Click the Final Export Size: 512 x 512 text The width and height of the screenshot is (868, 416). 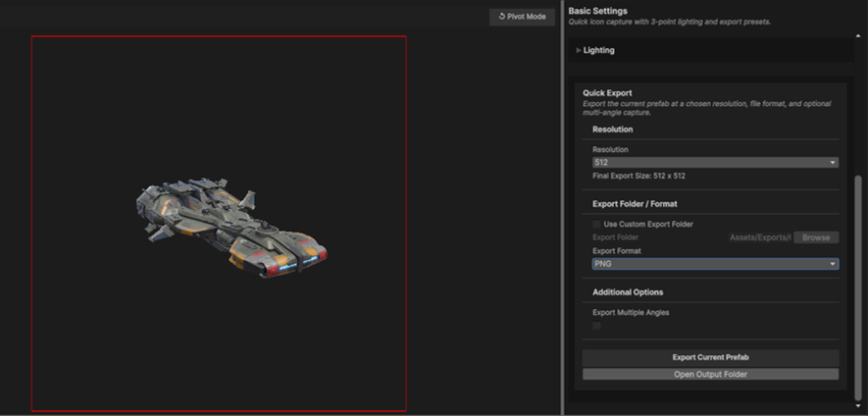(638, 177)
